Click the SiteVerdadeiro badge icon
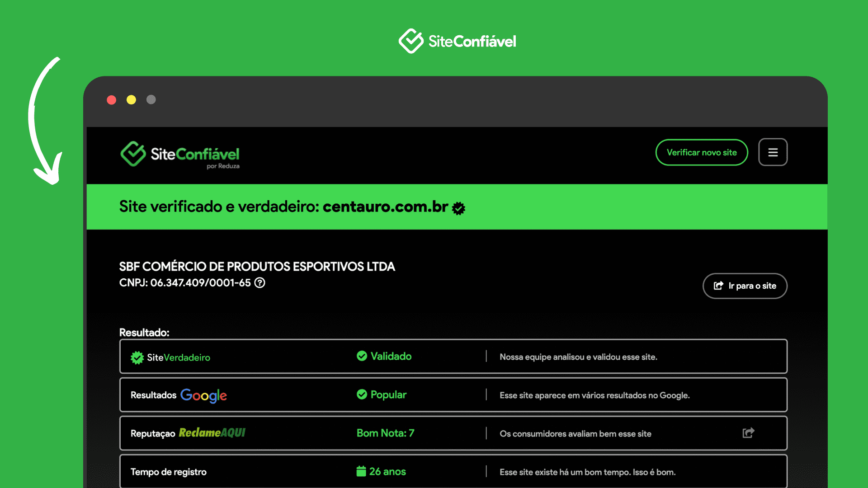The height and width of the screenshot is (488, 868). click(x=137, y=357)
